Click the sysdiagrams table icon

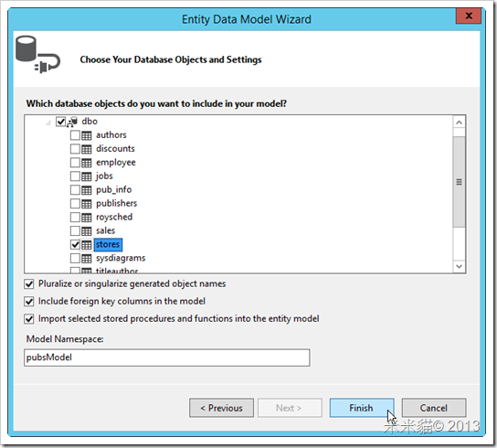coord(86,259)
